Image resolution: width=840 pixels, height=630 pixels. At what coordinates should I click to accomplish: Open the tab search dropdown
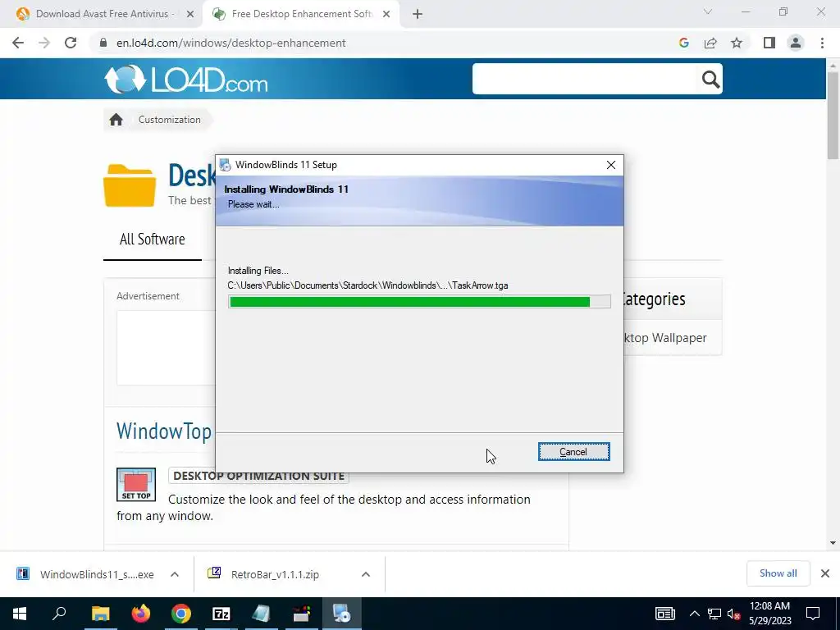(x=708, y=11)
